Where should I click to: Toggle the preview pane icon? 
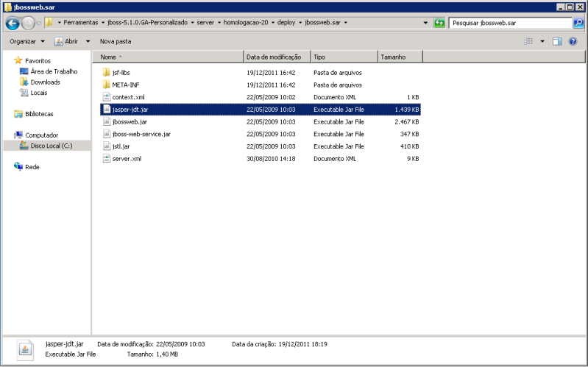pos(557,42)
